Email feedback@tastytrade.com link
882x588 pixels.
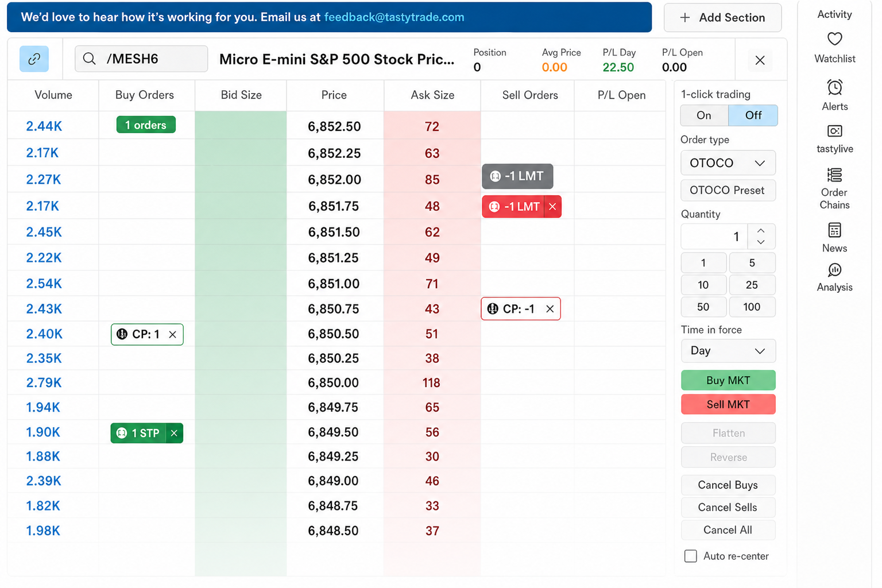[x=394, y=17]
